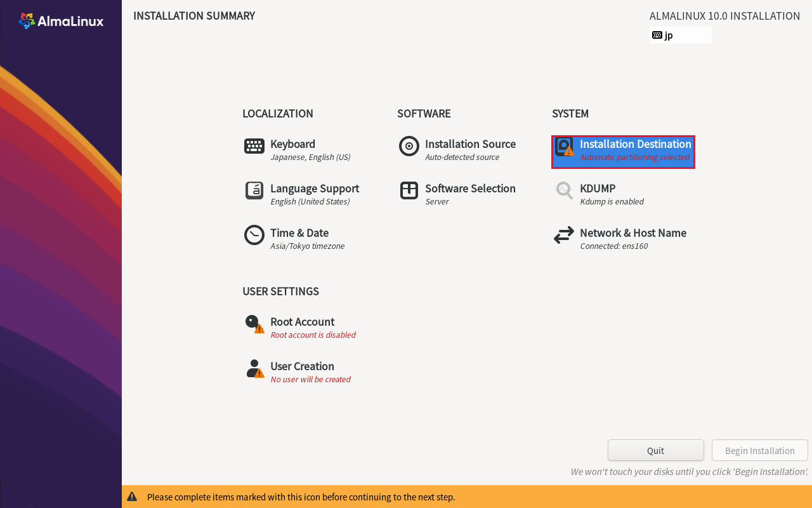
Task: Open User Creation label
Action: coord(302,366)
